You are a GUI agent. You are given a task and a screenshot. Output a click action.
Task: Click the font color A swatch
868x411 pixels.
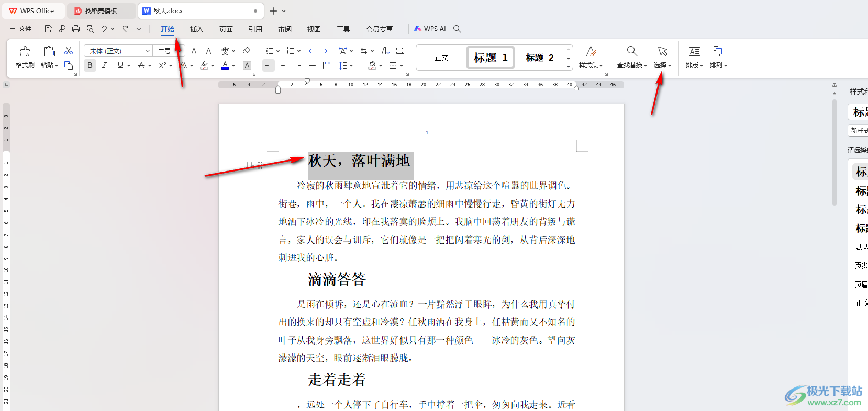pyautogui.click(x=225, y=65)
